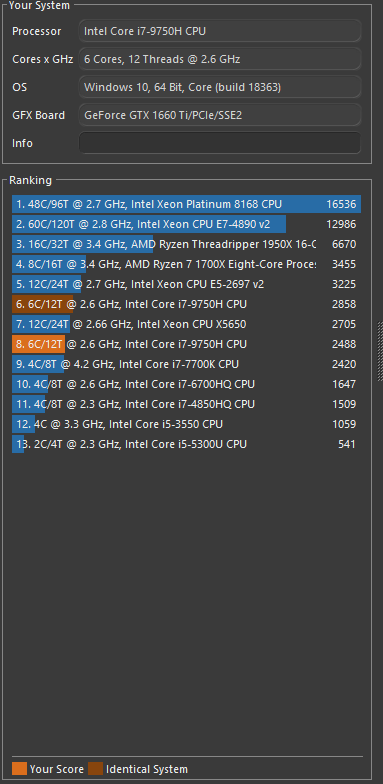Click the orange Your Score legend swatch
Screen dimensions: 383x784
point(20,769)
